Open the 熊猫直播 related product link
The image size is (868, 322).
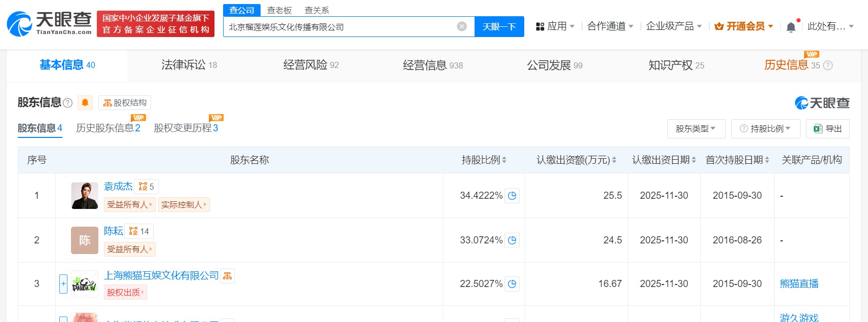tap(800, 284)
